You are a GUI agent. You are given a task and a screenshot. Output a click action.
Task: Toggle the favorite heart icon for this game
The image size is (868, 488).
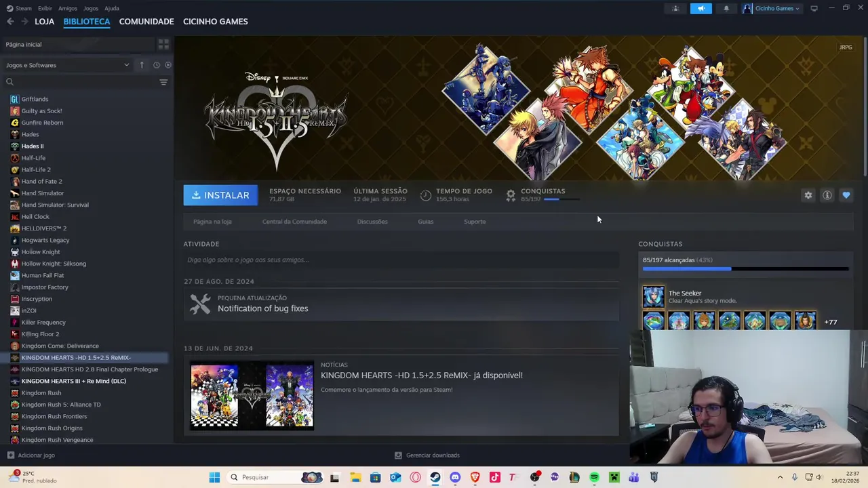click(846, 195)
